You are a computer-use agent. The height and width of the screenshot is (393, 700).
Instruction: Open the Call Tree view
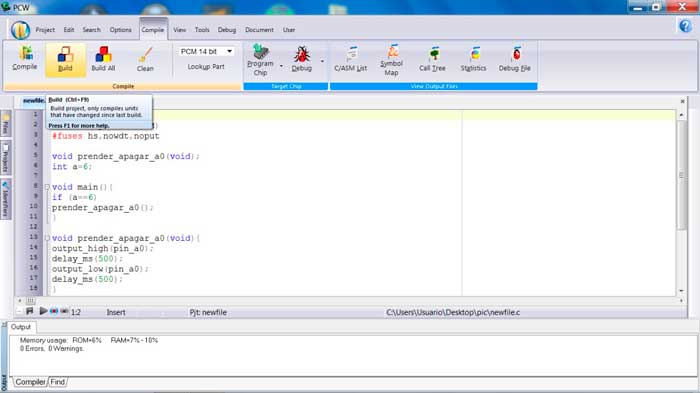pos(432,59)
